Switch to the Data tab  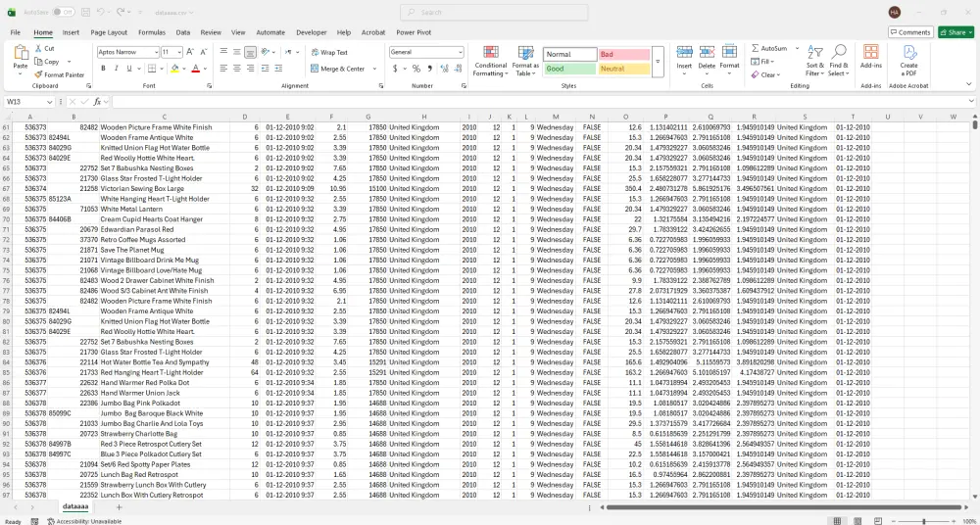(183, 32)
